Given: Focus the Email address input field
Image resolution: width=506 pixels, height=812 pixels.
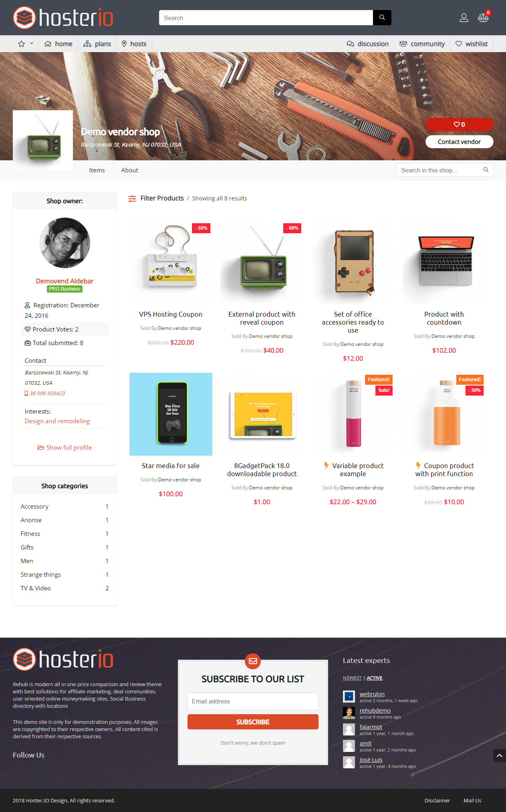Looking at the screenshot, I should 253,701.
